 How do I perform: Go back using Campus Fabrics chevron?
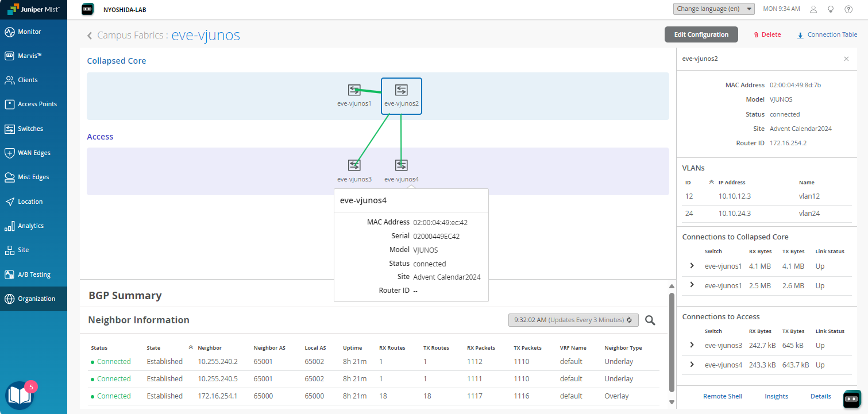(x=90, y=36)
